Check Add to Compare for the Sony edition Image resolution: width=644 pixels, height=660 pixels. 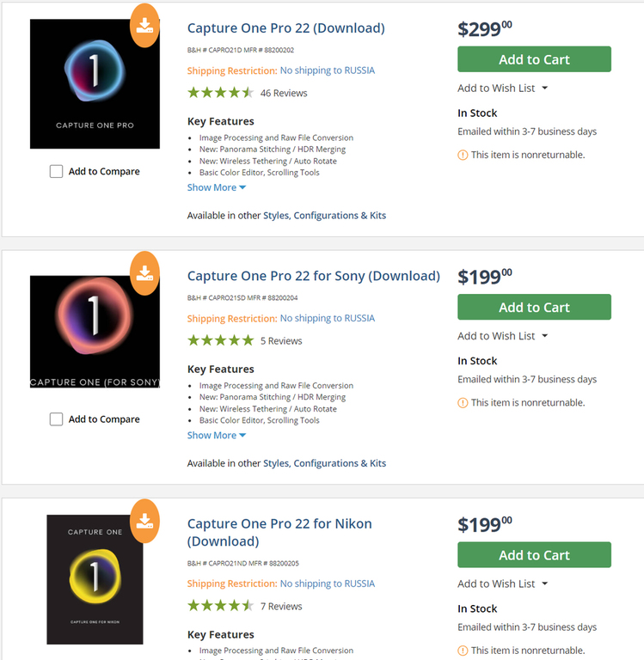56,419
